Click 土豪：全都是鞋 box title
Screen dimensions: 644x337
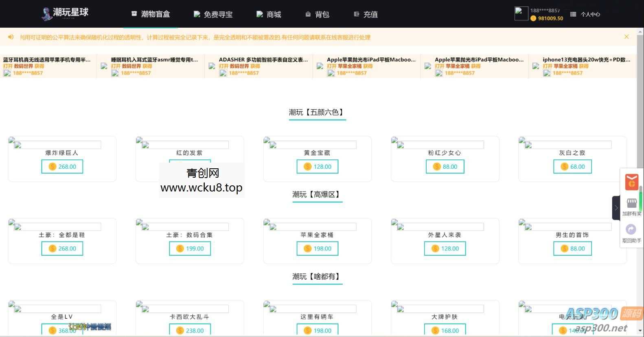(62, 235)
